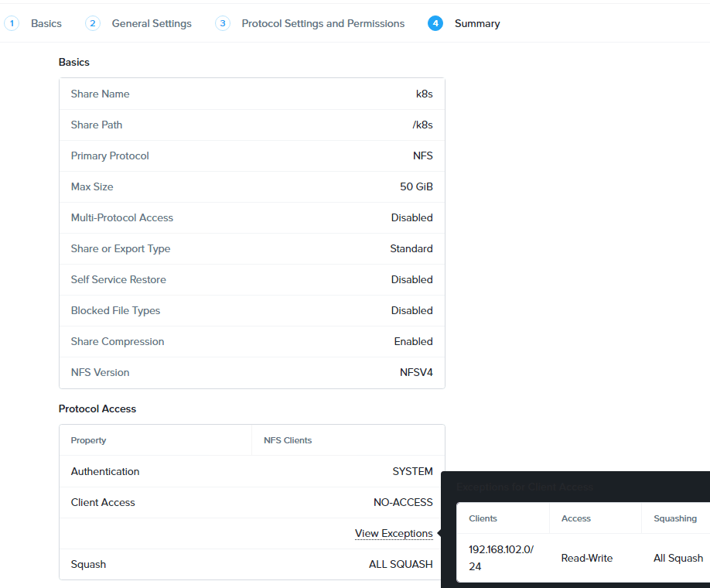Click the Read-Write access cell
Viewport: 710px width, 588px height.
(587, 558)
